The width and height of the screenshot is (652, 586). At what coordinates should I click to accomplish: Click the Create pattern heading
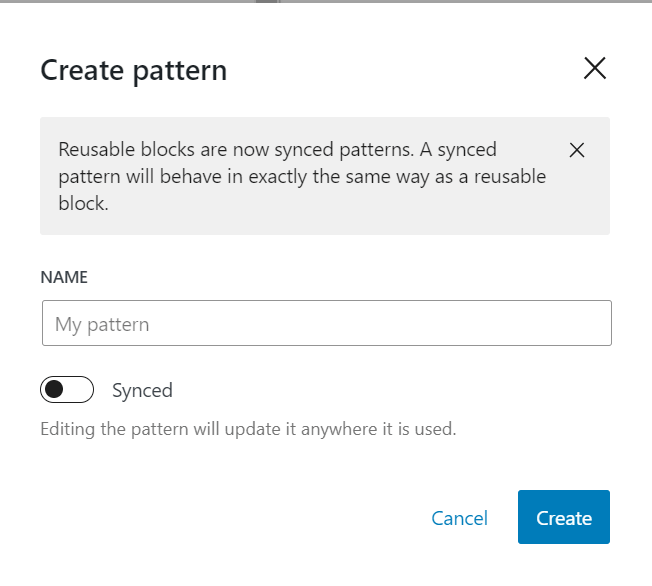tap(134, 71)
